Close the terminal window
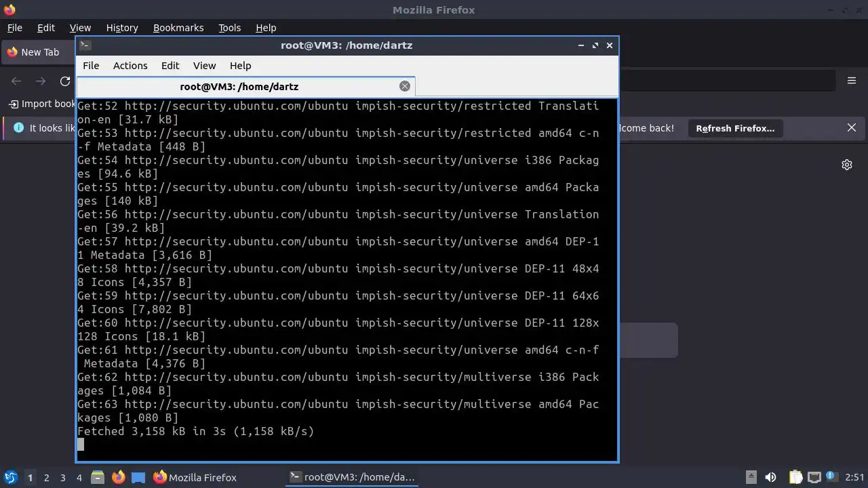868x488 pixels. coord(609,45)
